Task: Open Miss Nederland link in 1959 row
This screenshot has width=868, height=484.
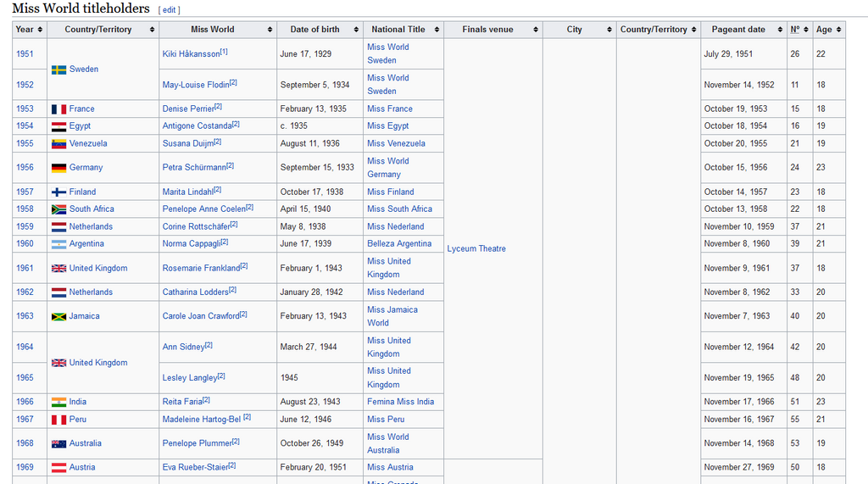Action: pos(395,226)
